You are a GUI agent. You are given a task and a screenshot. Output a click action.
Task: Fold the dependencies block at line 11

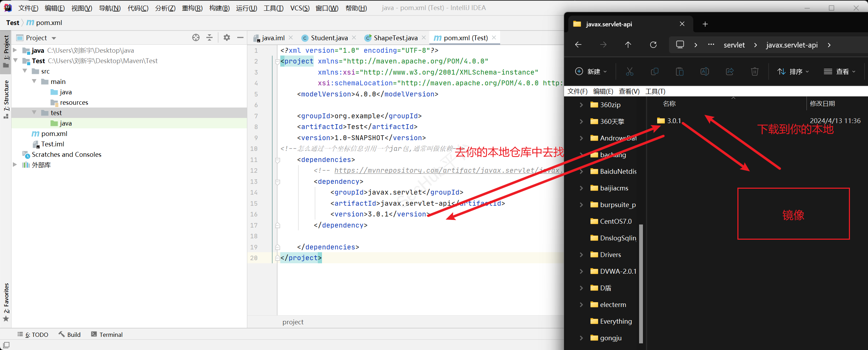pos(278,160)
